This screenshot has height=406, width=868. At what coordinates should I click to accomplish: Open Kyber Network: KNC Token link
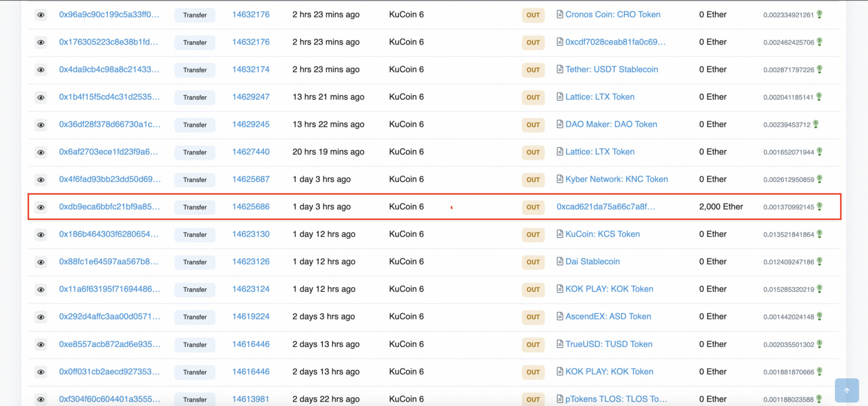617,179
